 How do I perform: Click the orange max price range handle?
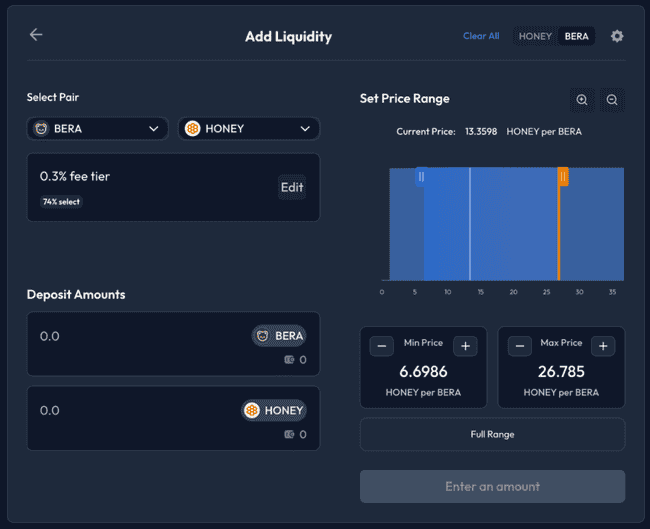tap(563, 177)
